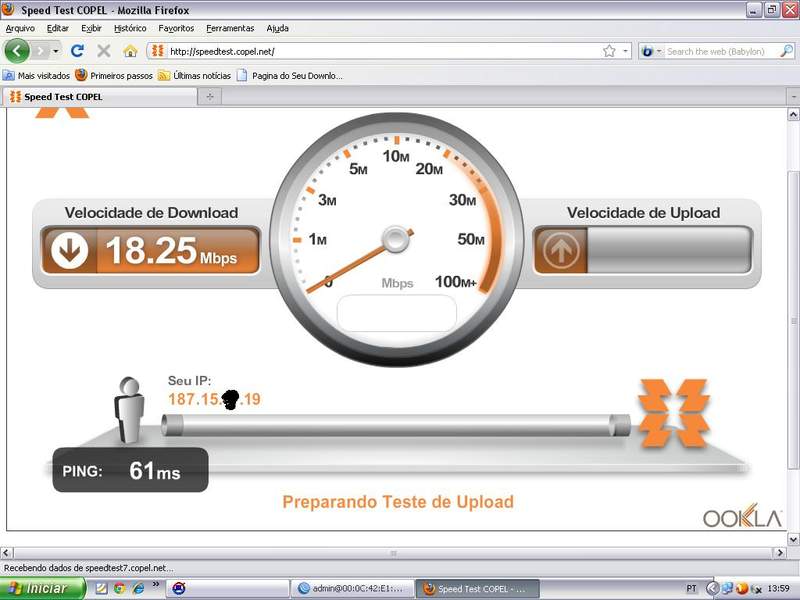Open the Ajuda menu
Viewport: 800px width, 600px height.
pos(278,29)
